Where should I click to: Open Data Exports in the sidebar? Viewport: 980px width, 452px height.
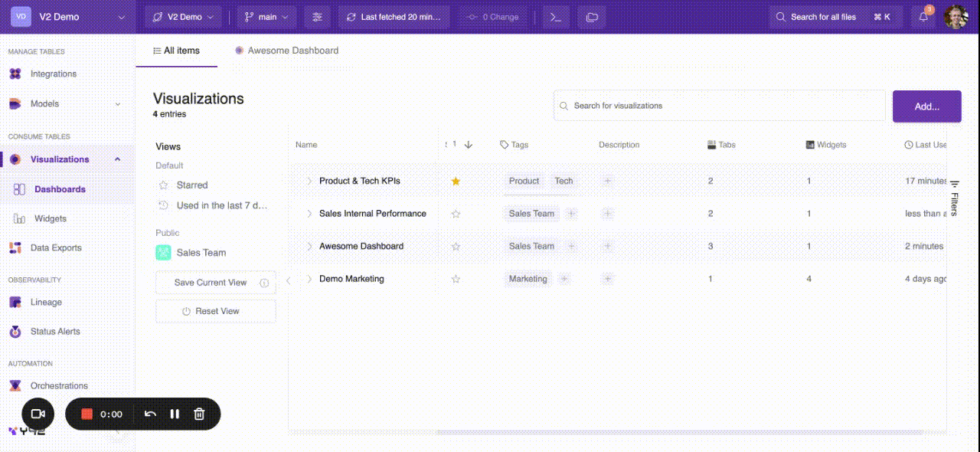click(55, 248)
